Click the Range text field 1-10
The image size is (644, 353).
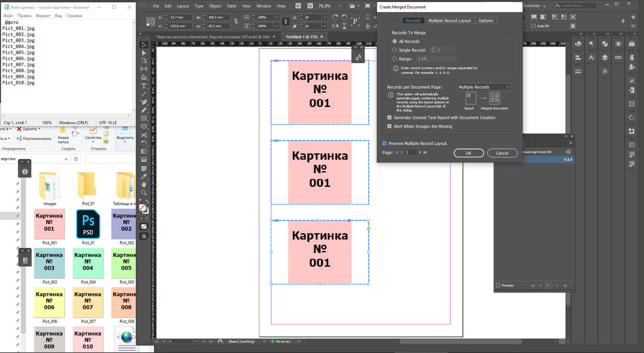[x=436, y=59]
